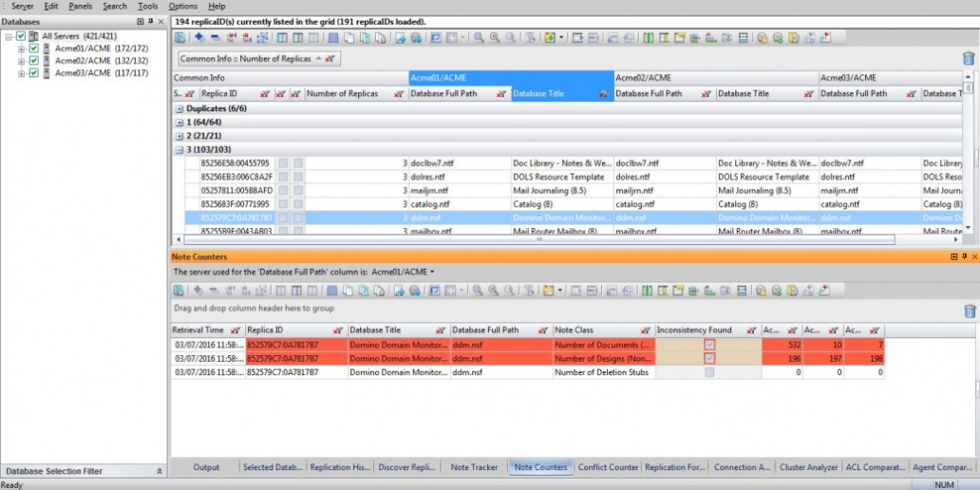Click the pin icon of the Databases pane
This screenshot has width=980, height=490.
[151, 21]
